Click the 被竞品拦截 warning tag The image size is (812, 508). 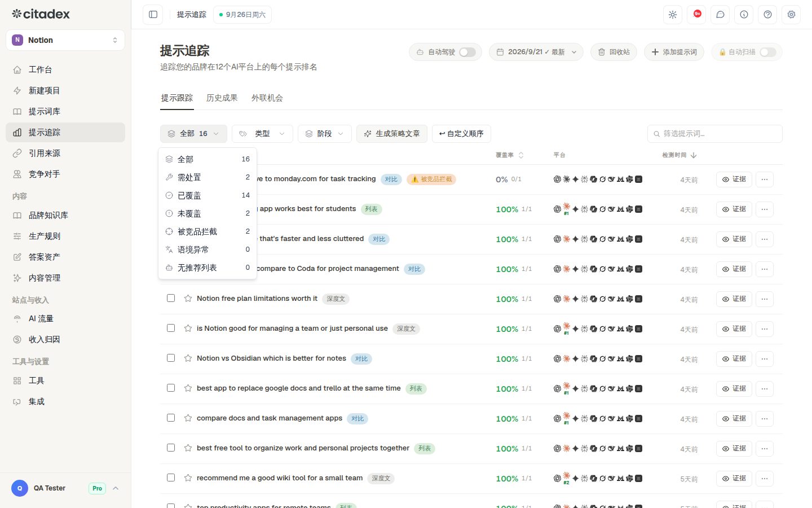431,179
